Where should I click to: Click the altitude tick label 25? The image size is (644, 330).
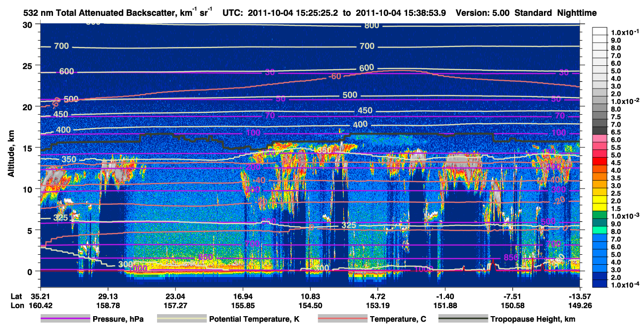pos(28,65)
